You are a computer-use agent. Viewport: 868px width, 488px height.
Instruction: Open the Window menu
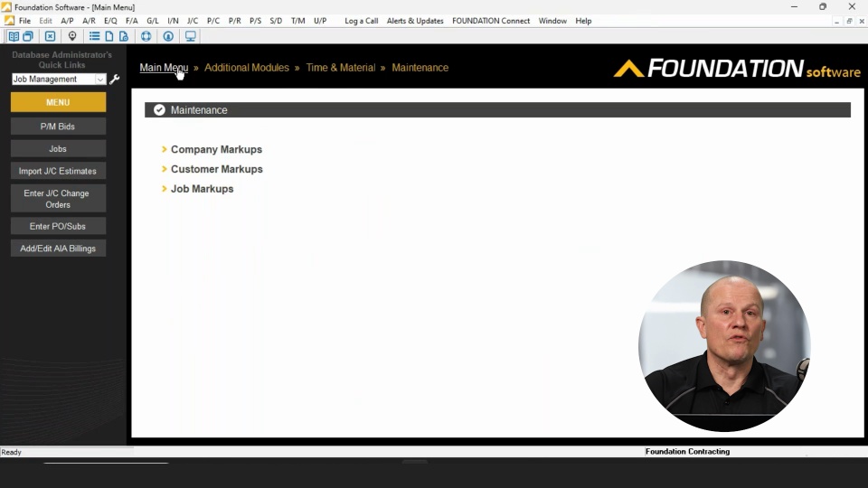(x=552, y=21)
